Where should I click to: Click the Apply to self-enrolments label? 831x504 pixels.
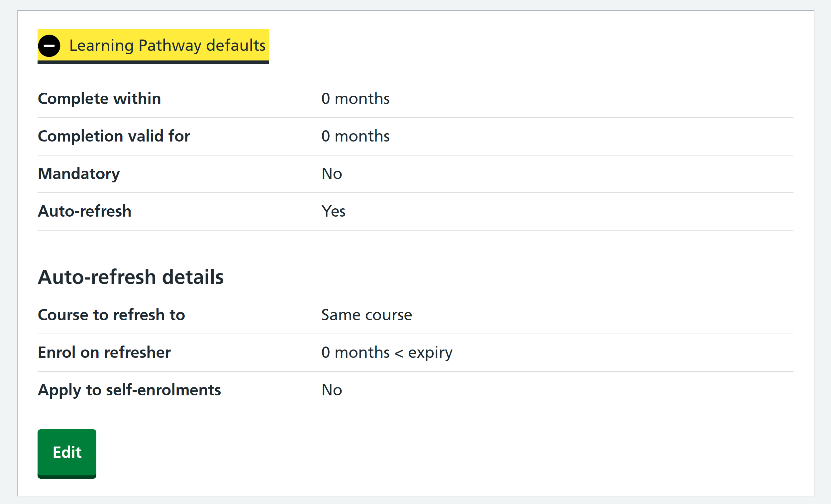coord(129,390)
